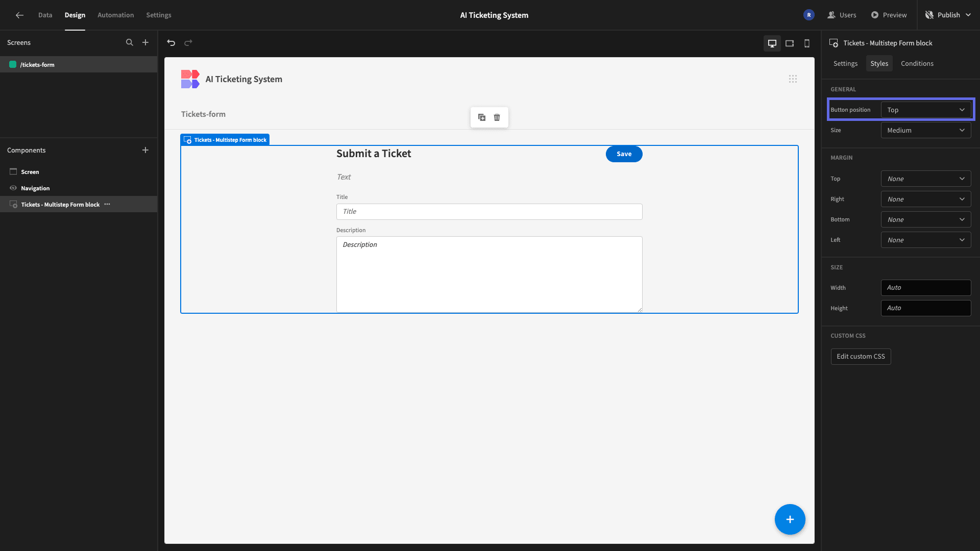Click the Title input field
The image size is (980, 551).
tap(489, 212)
